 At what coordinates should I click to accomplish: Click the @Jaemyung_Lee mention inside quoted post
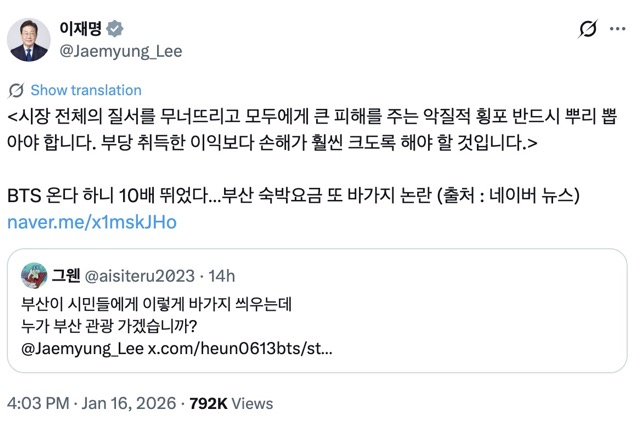tap(83, 350)
